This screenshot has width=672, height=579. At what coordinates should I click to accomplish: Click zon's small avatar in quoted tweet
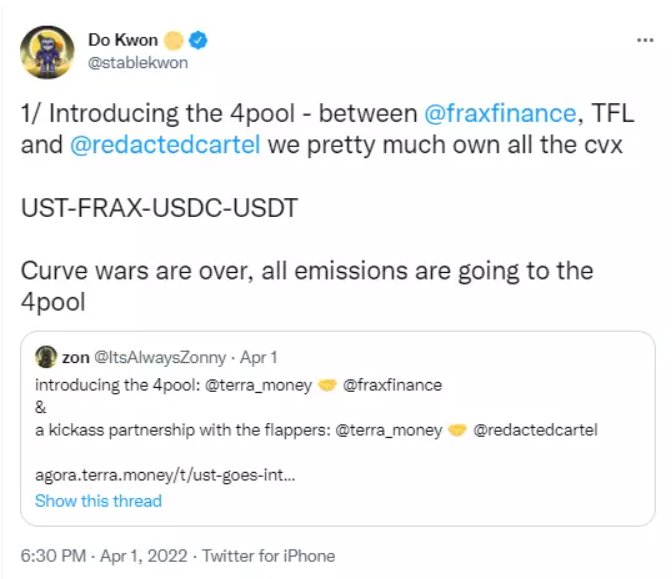click(46, 357)
